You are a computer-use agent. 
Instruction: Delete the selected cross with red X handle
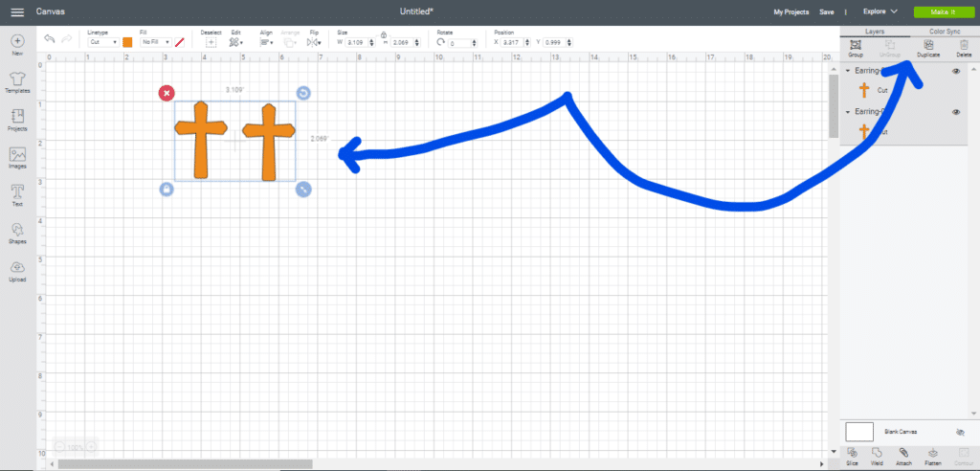(x=167, y=93)
